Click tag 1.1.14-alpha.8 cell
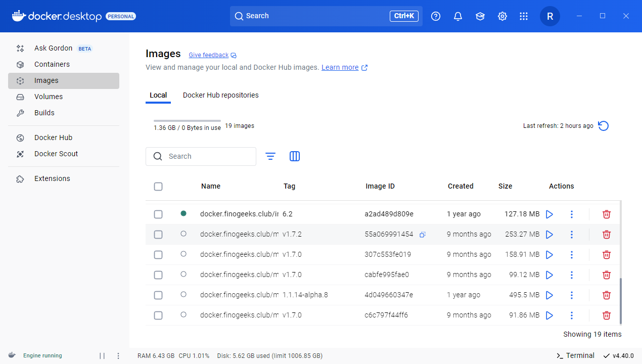The height and width of the screenshot is (364, 642). point(305,295)
